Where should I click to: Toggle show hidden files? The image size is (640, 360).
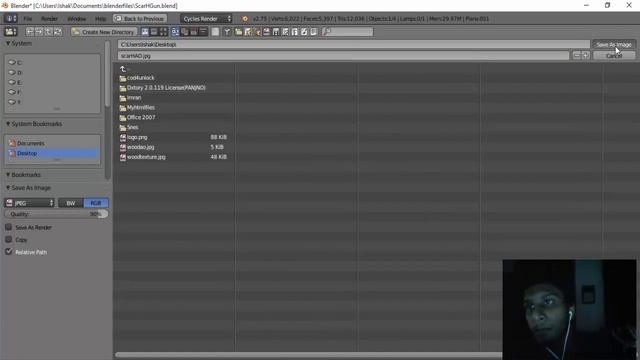[215, 32]
